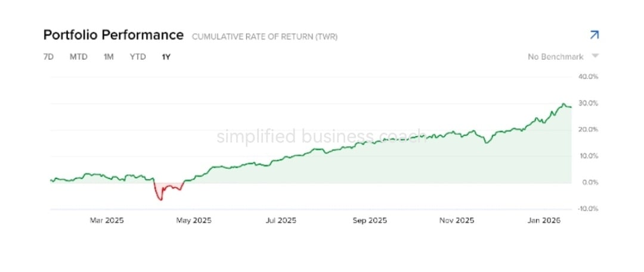Image resolution: width=644 pixels, height=272 pixels.
Task: Select the 7D time range
Action: (x=48, y=57)
